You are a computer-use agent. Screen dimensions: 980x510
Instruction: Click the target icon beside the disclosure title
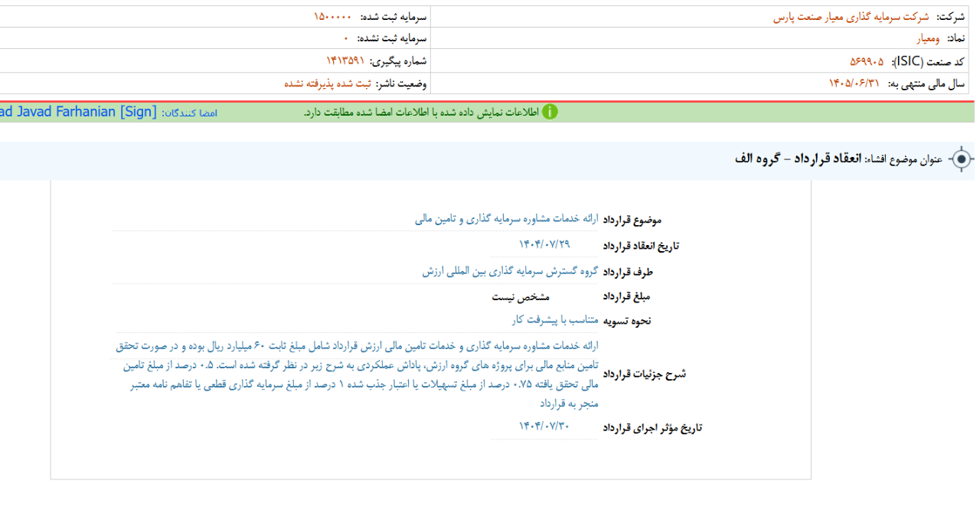coord(960,159)
